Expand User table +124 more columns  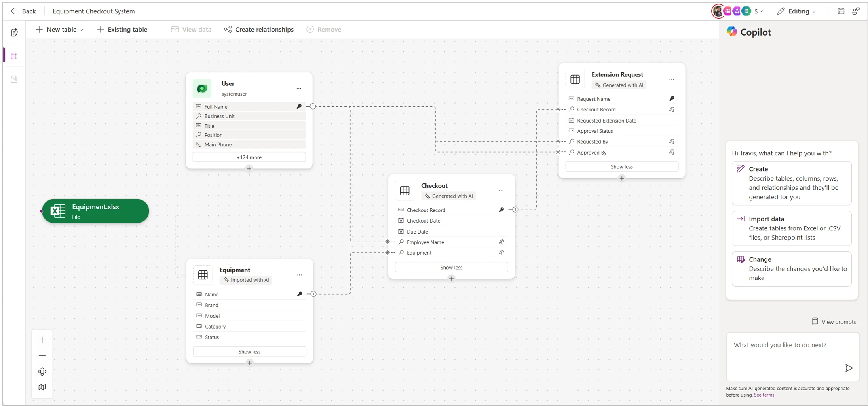pos(249,157)
